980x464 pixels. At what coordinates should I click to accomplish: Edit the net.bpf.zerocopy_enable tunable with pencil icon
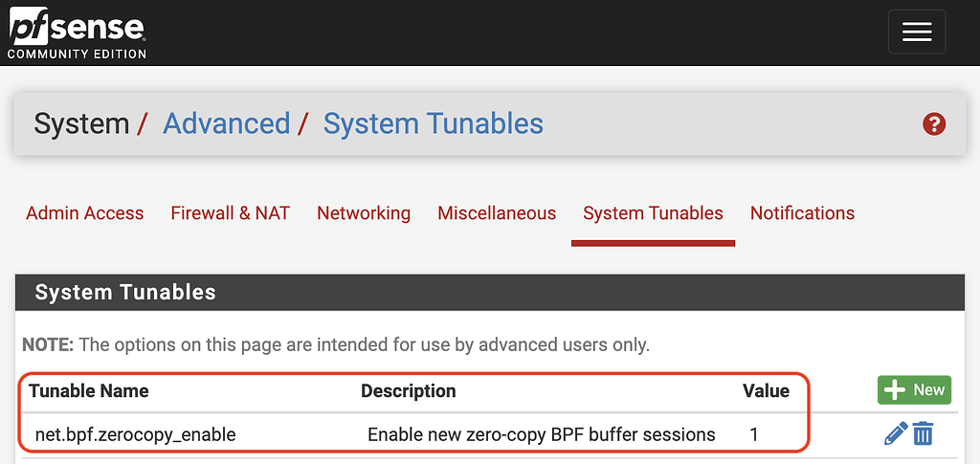(x=895, y=434)
